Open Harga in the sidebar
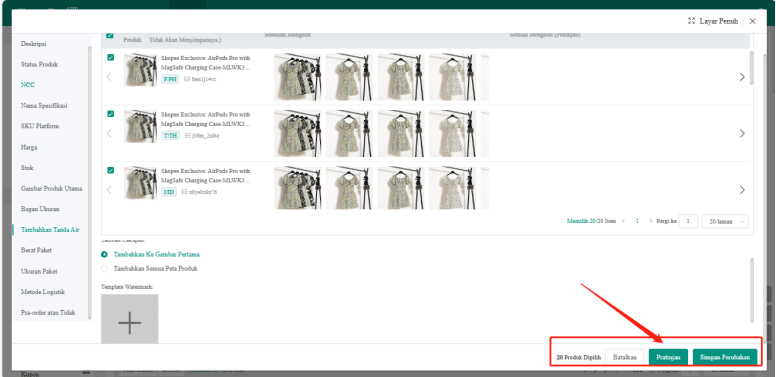The image size is (776, 377). [29, 147]
